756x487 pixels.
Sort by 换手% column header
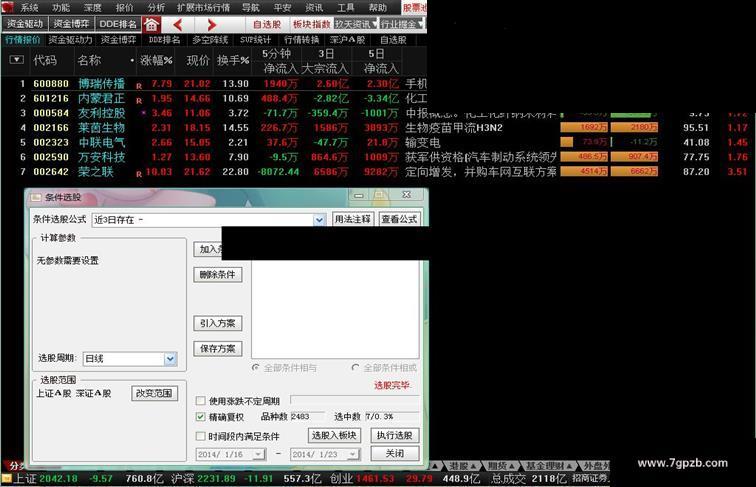233,60
